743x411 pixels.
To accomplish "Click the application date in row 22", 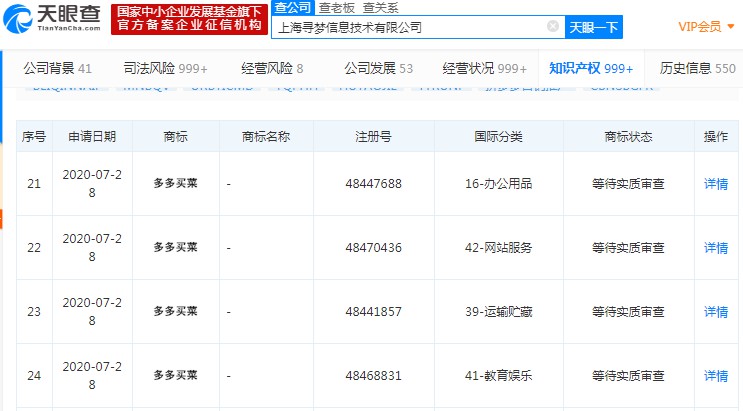I will [92, 247].
